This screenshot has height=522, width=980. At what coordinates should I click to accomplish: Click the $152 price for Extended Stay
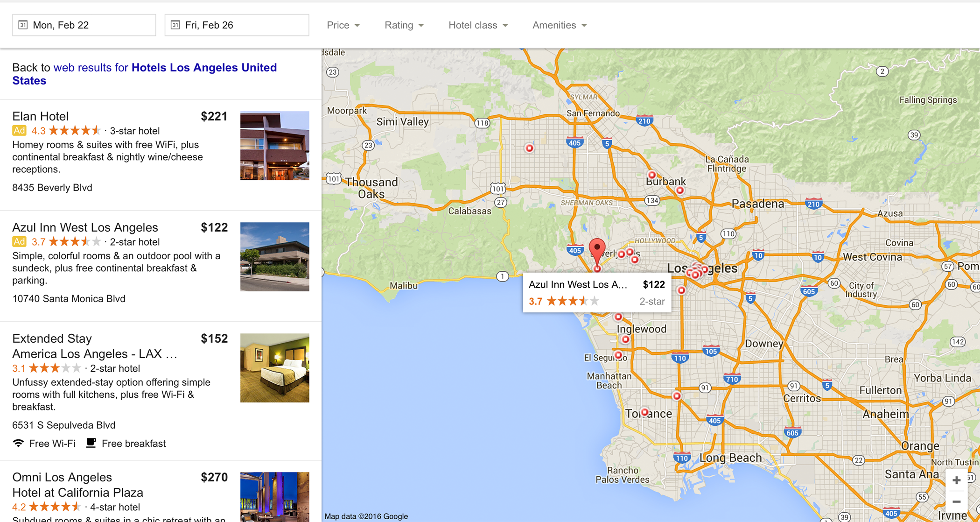point(214,339)
